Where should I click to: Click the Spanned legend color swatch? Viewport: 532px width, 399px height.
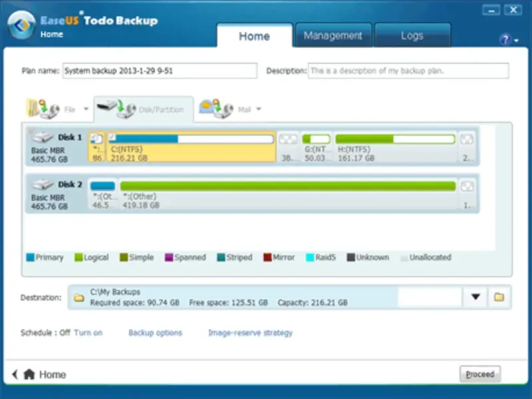169,257
